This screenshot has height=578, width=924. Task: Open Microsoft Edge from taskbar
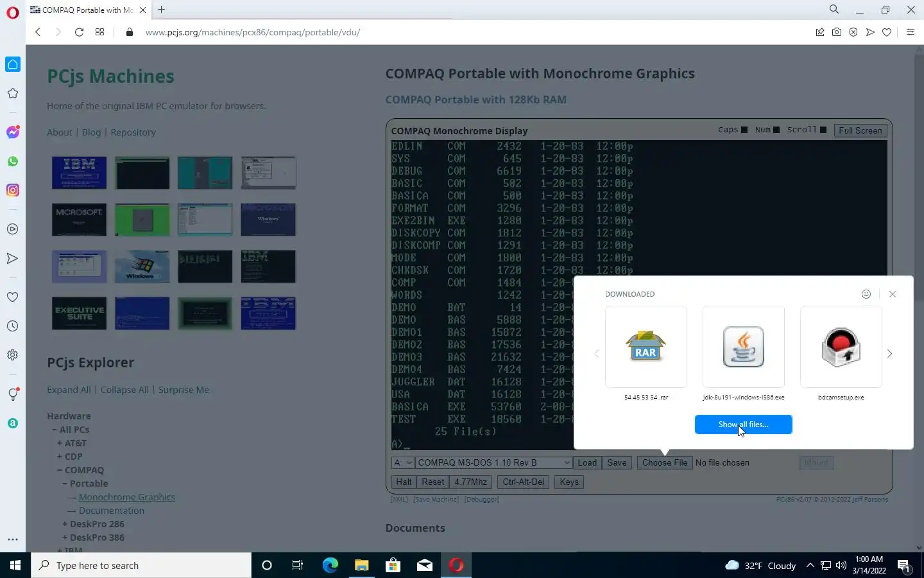(330, 565)
